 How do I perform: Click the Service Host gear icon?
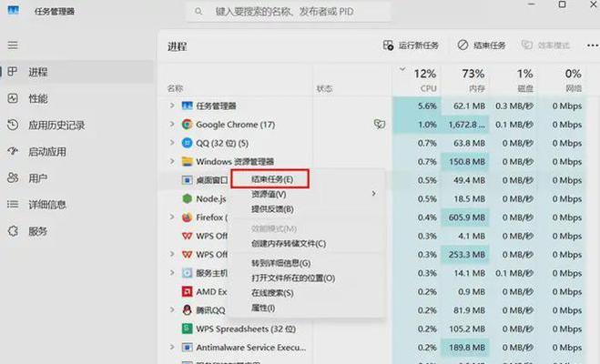click(187, 273)
